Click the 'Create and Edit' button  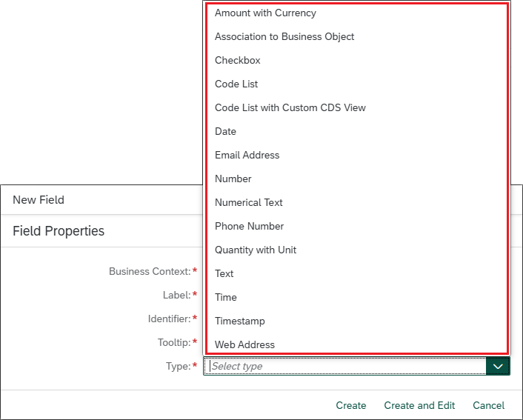click(419, 405)
